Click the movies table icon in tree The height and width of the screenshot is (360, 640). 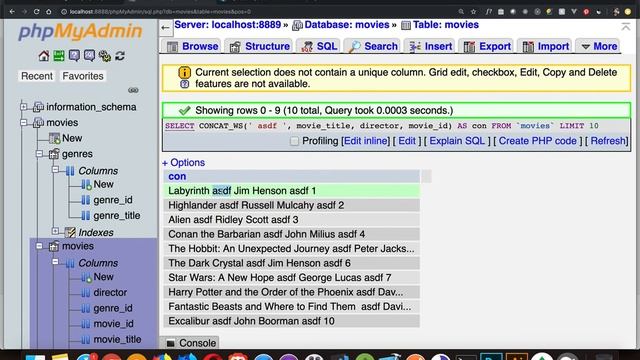click(54, 246)
